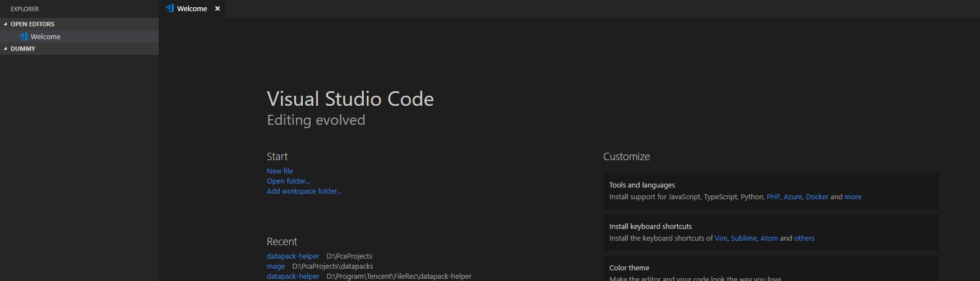Install Vim keyboard shortcuts
This screenshot has height=281, width=980.
(x=720, y=238)
